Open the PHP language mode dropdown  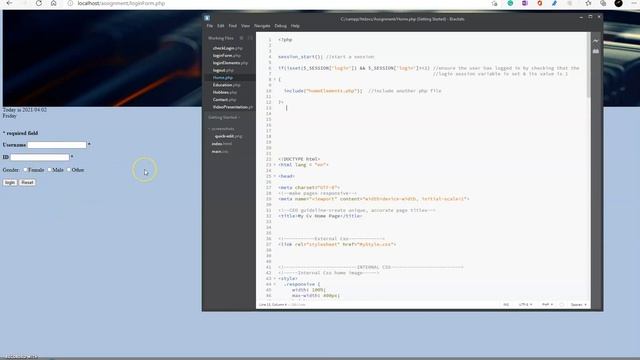tap(547, 304)
